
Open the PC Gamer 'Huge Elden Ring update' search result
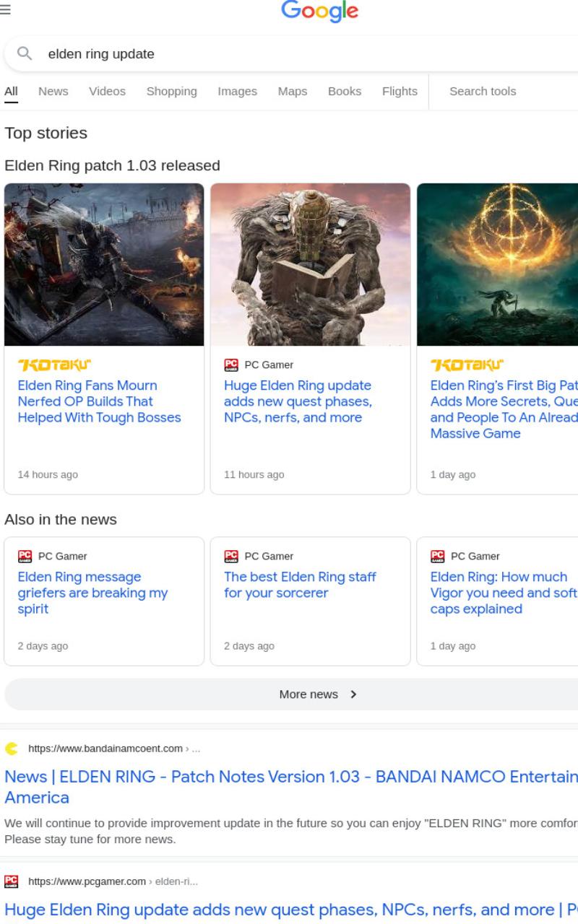tap(291, 910)
